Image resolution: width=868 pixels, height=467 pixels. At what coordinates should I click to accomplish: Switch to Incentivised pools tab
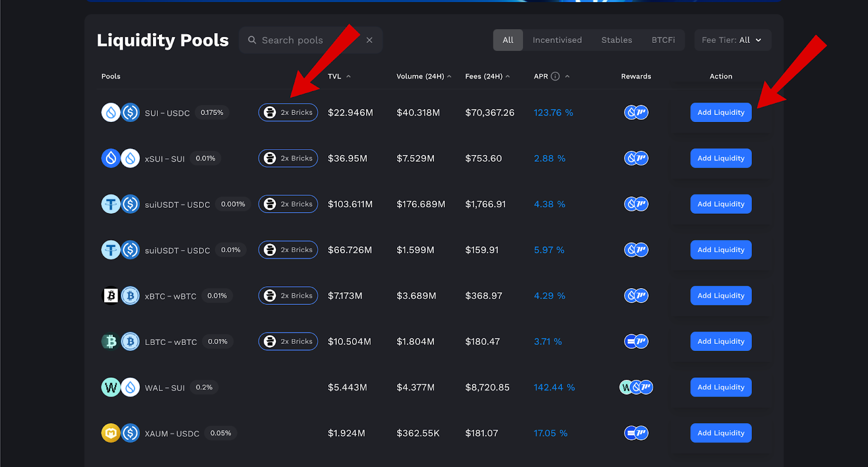pos(557,40)
